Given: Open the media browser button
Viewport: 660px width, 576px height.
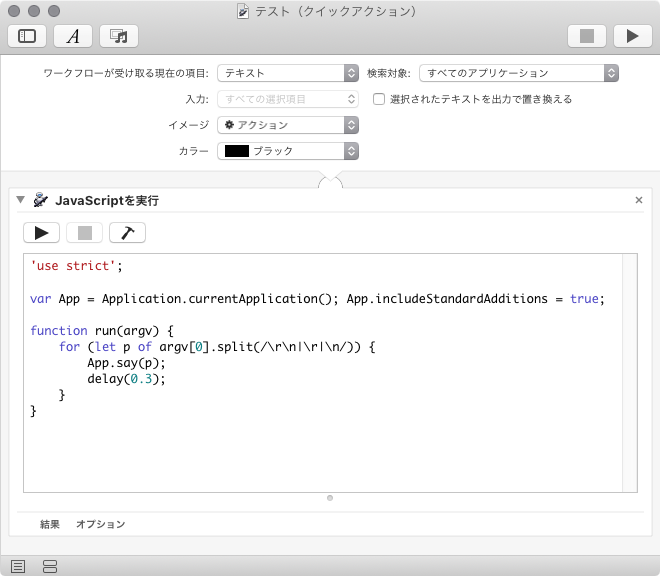Looking at the screenshot, I should 119,36.
